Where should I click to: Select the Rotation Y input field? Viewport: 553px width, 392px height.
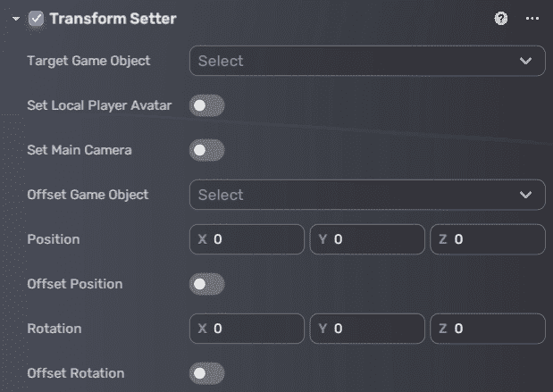[x=367, y=329]
